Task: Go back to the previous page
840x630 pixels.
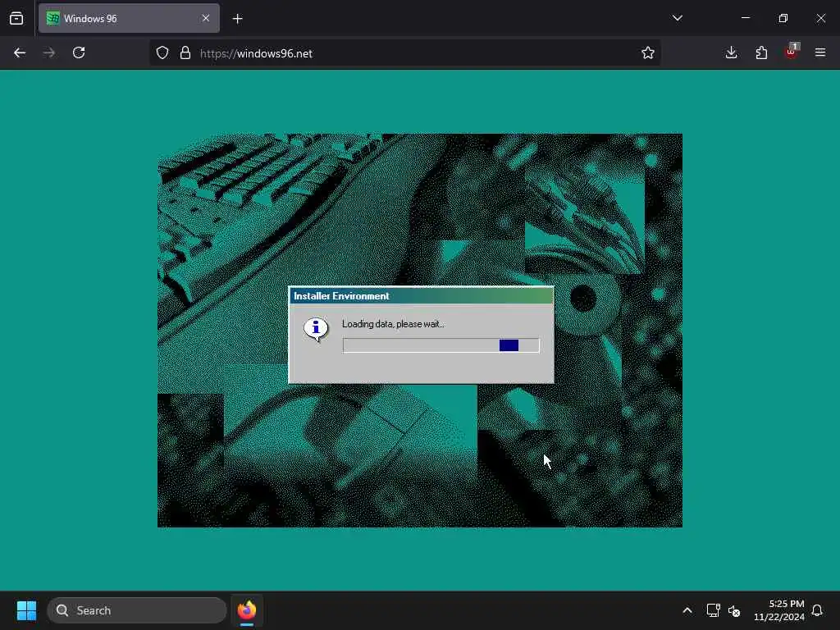Action: pyautogui.click(x=20, y=52)
